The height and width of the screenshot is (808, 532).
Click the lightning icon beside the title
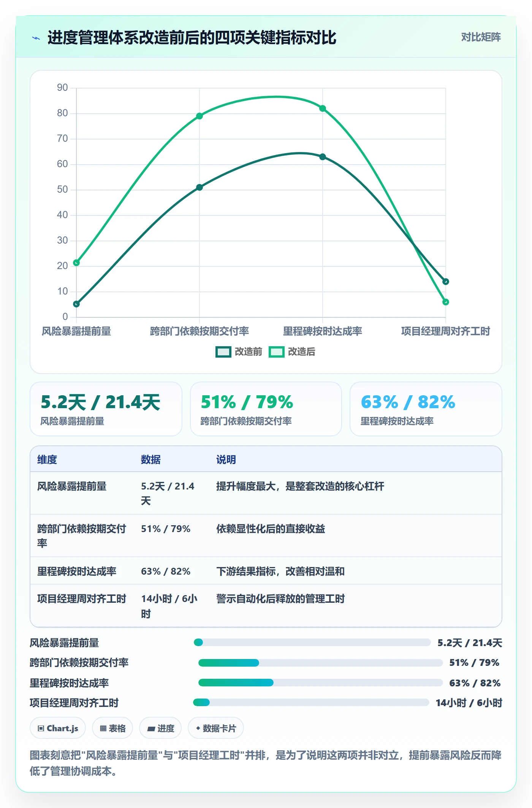tap(36, 38)
